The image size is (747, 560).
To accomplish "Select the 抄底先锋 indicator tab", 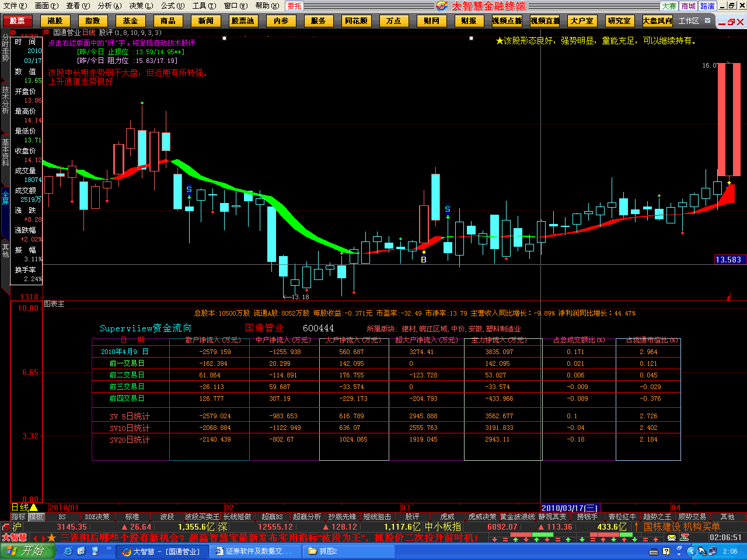I will [x=342, y=517].
